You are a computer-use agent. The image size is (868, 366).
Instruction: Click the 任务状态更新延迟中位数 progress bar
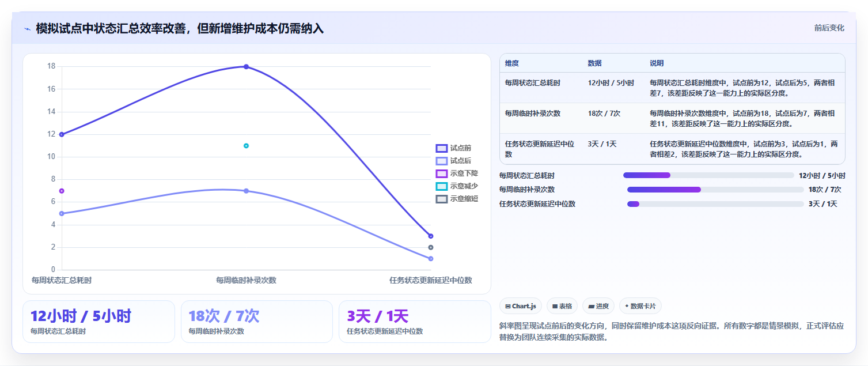pos(715,204)
